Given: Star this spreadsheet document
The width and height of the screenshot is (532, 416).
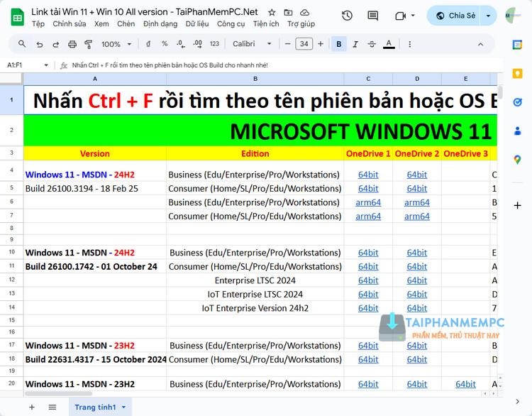Looking at the screenshot, I should click(x=272, y=13).
